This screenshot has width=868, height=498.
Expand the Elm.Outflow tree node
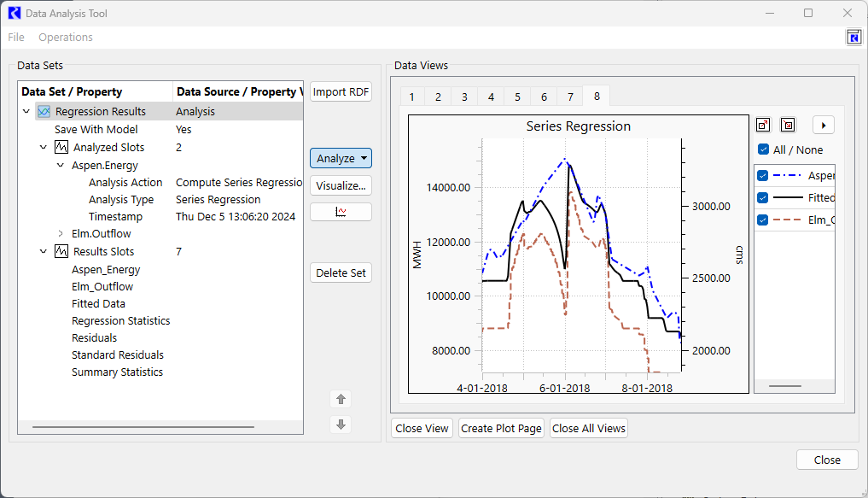point(61,234)
